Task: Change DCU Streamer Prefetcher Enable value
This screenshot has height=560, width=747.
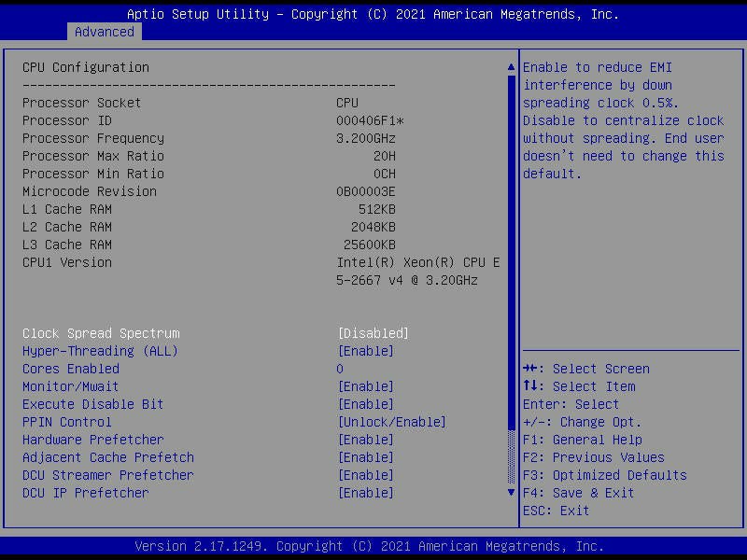Action: tap(365, 475)
